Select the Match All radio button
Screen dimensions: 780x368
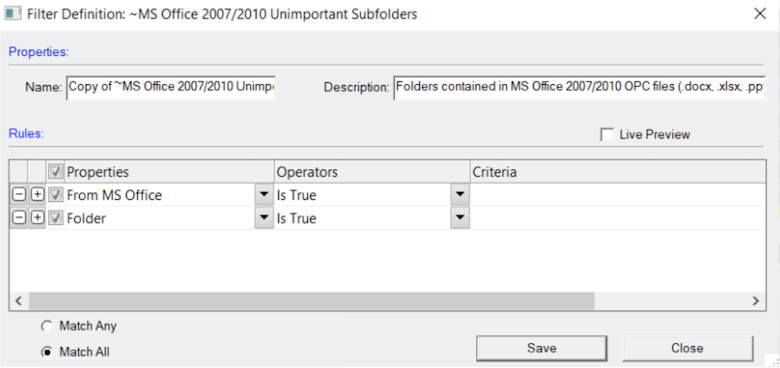pyautogui.click(x=47, y=352)
